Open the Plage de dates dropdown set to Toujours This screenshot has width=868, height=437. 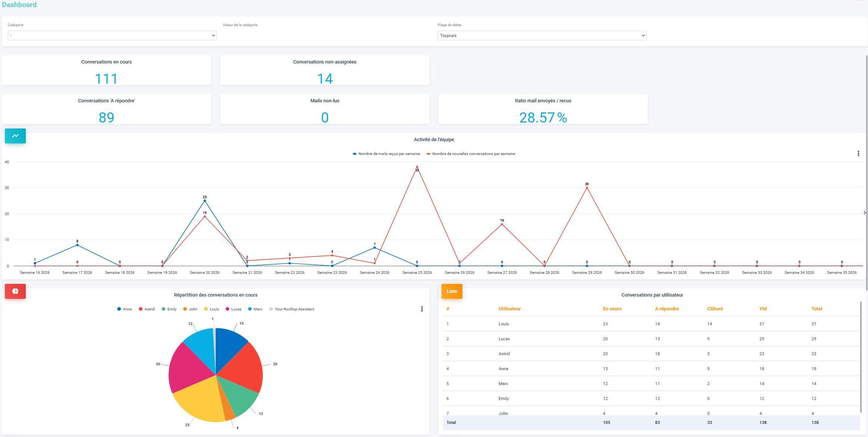click(542, 35)
